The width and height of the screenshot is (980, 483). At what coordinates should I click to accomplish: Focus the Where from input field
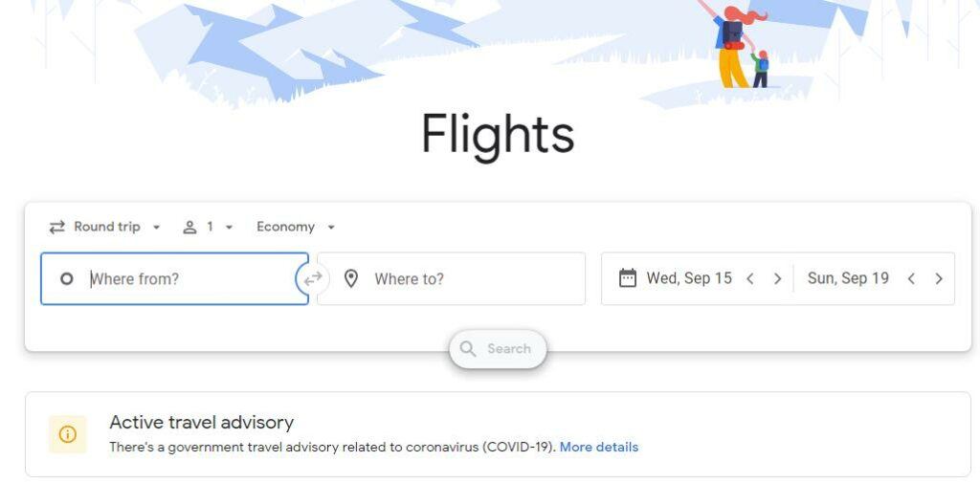pyautogui.click(x=174, y=278)
